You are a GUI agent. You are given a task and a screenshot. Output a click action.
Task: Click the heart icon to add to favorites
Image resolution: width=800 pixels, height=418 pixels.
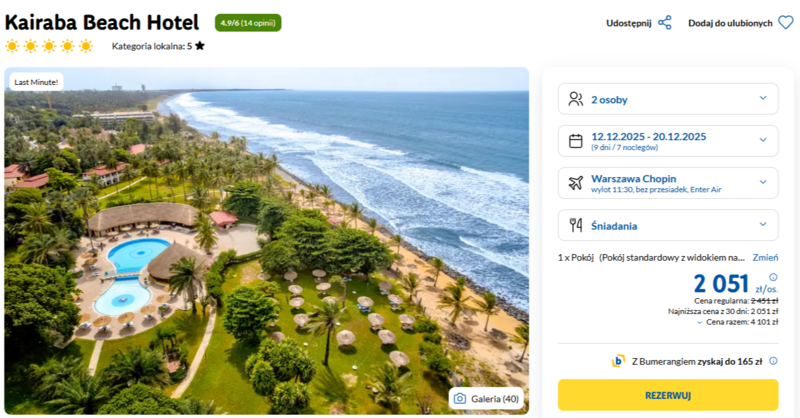785,22
